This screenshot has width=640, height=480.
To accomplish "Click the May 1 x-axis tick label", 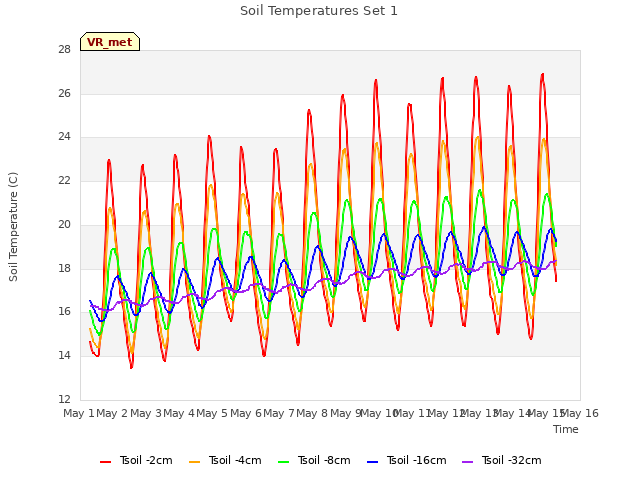I will [x=79, y=413].
